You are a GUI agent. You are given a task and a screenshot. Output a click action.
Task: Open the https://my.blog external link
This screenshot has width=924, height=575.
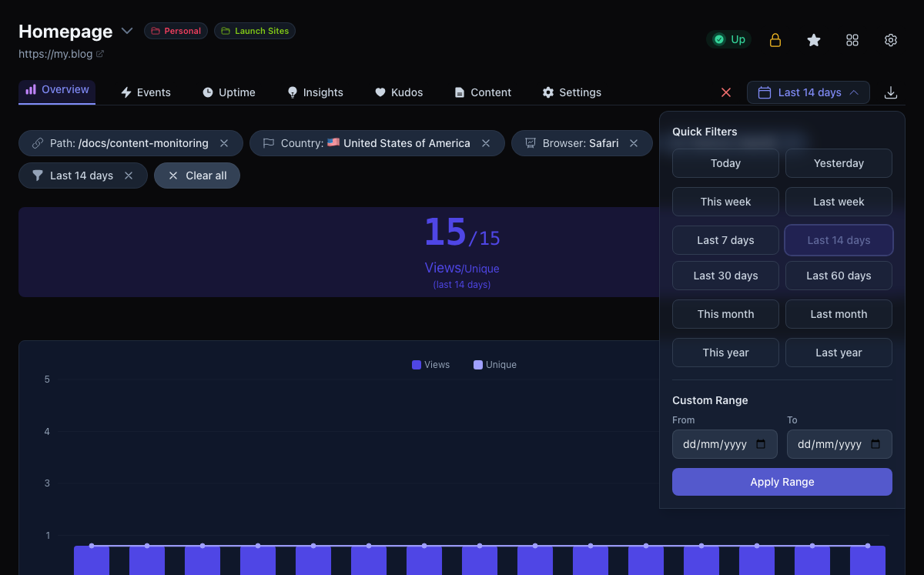[61, 54]
